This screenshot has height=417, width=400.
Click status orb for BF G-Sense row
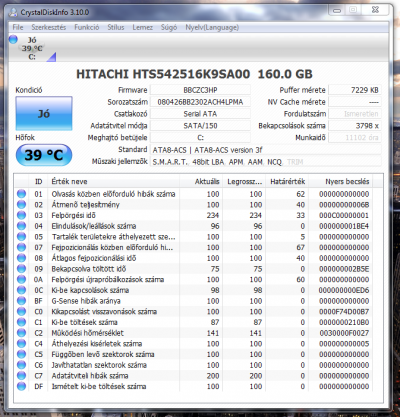[x=21, y=301]
